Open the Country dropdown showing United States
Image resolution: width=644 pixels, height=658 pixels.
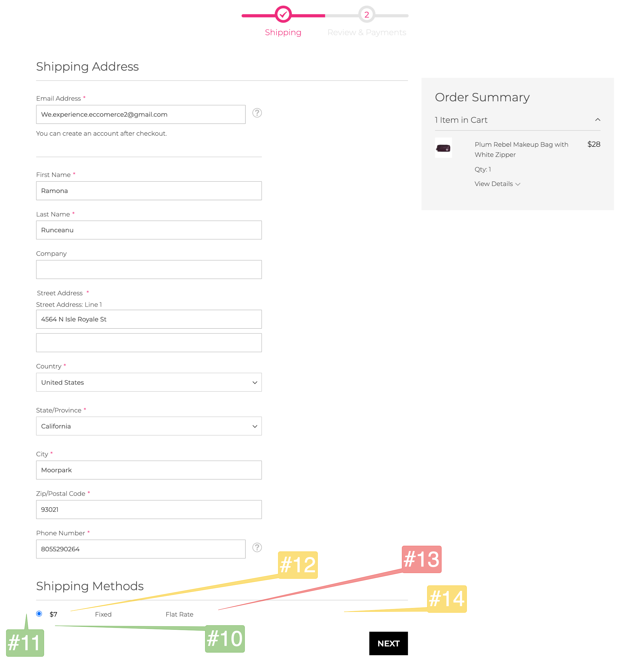point(149,382)
